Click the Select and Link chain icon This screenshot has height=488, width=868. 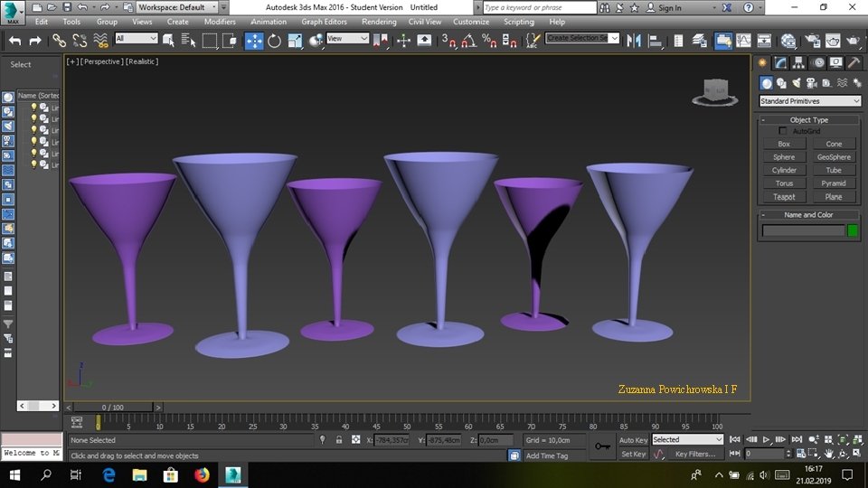[59, 41]
